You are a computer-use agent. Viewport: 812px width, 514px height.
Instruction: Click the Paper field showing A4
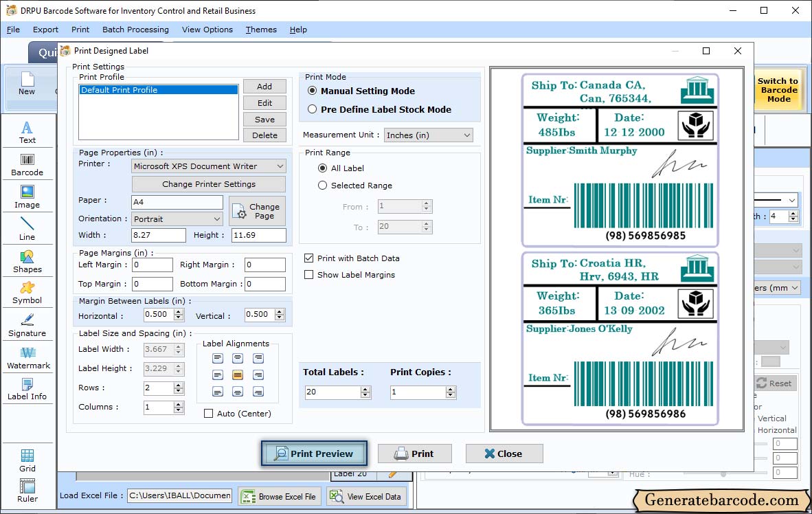[x=178, y=202]
